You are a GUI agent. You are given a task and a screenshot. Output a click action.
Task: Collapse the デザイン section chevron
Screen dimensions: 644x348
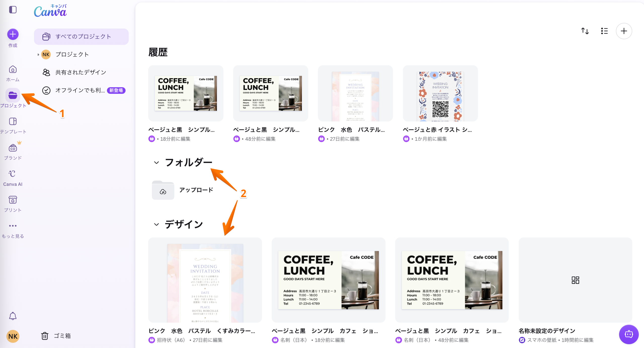click(156, 225)
